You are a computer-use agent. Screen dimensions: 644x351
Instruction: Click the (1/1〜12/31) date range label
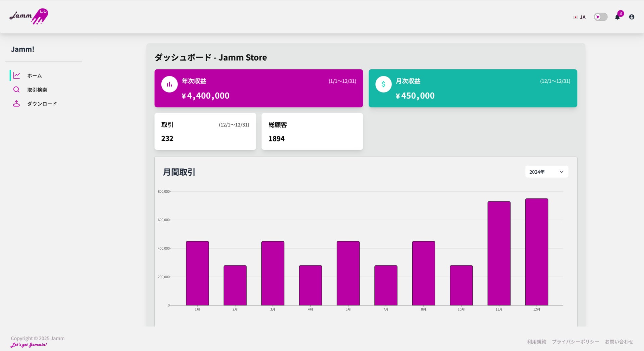click(342, 81)
